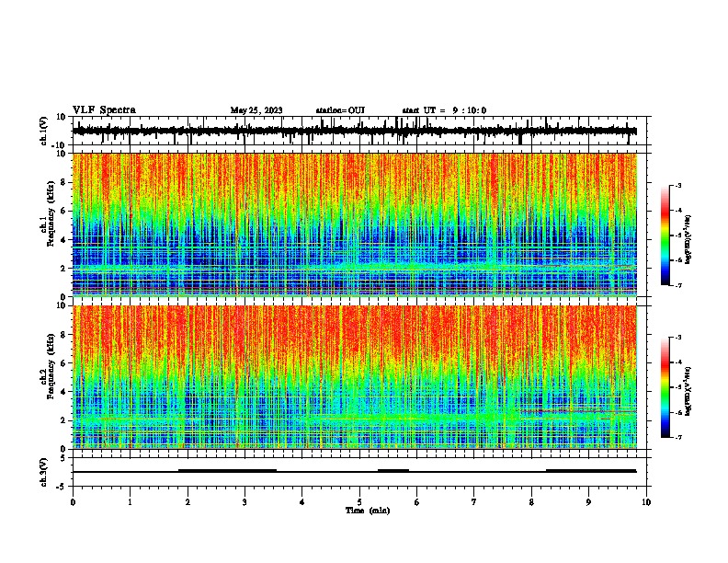Click the ch.2 spectrogram color scale bar
The width and height of the screenshot is (728, 563).
tap(665, 387)
